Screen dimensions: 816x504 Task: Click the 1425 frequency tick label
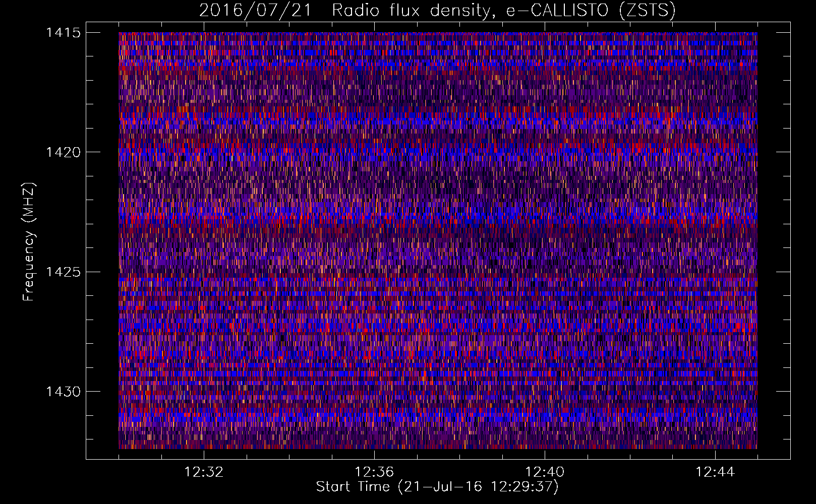click(63, 272)
